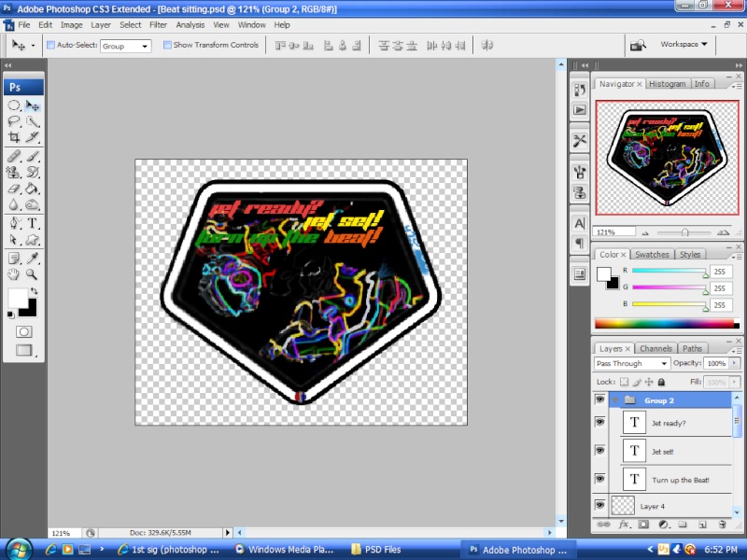Select the History Brush tool
The height and width of the screenshot is (560, 747).
pos(33,172)
